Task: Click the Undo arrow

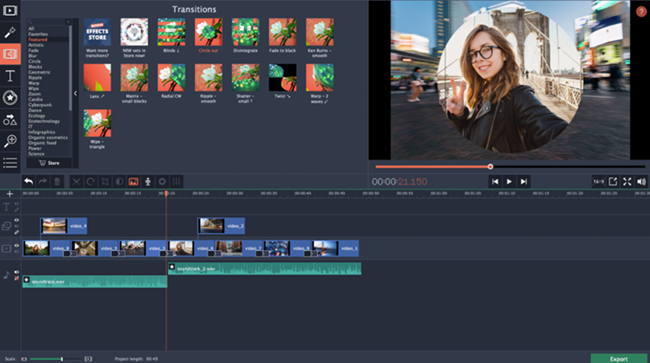Action: point(28,182)
